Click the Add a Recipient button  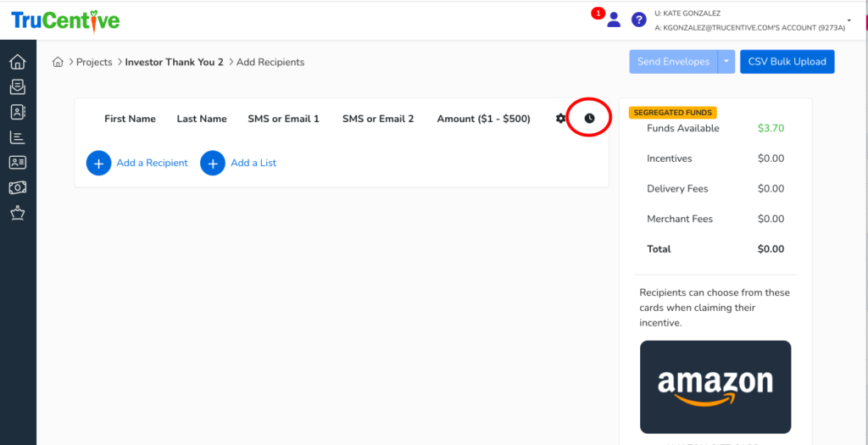(137, 163)
